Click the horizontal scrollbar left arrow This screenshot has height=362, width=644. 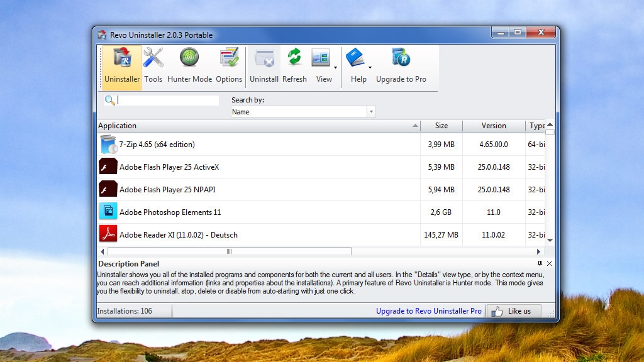[x=103, y=251]
